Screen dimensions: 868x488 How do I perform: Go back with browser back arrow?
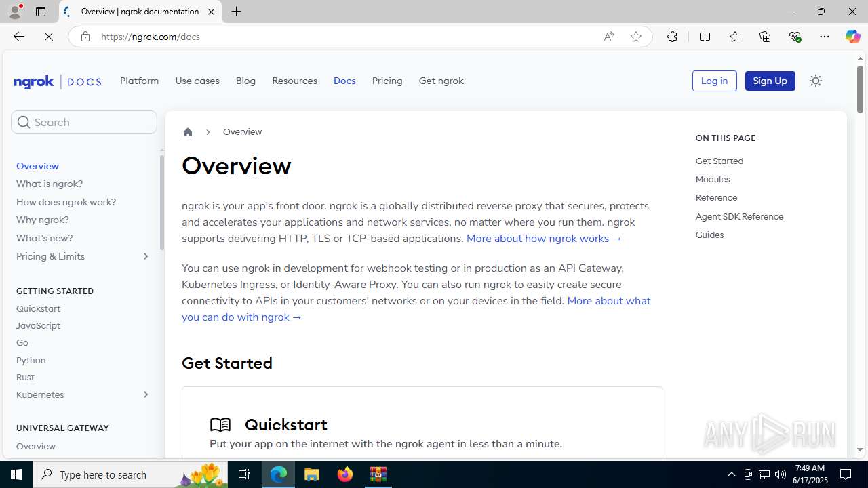tap(18, 37)
